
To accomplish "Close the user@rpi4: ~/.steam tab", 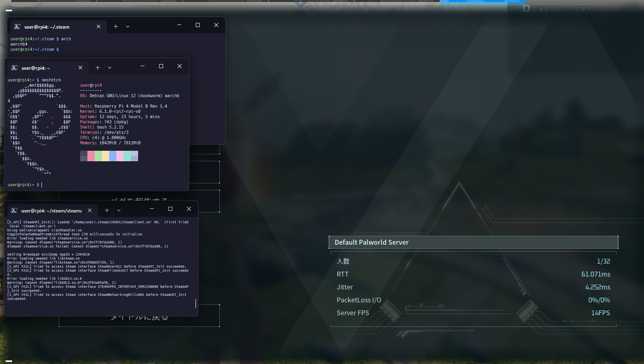I will point(99,27).
